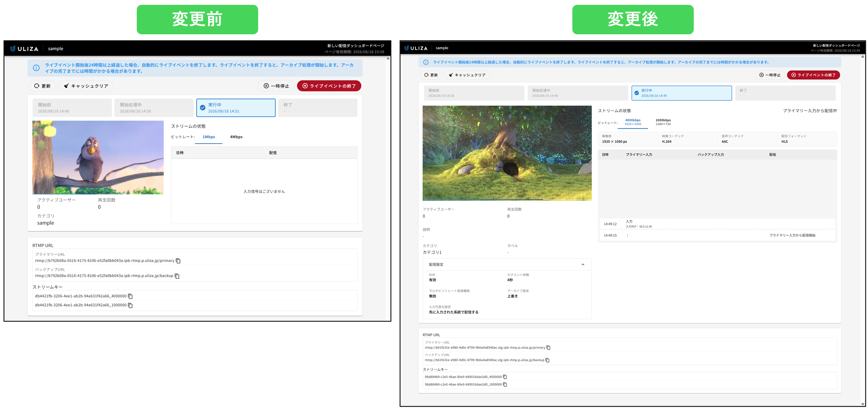Copy the primary RTMP URL in the 変更後 panel
Image resolution: width=868 pixels, height=410 pixels.
549,347
